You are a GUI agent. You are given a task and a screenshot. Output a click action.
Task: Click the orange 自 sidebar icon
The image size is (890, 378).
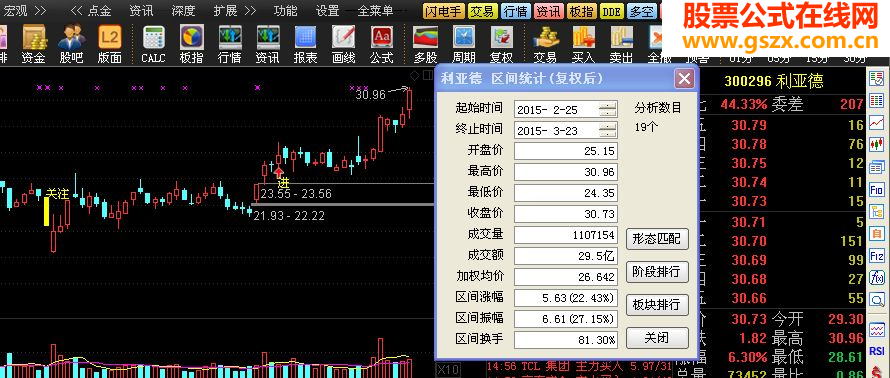point(877,234)
